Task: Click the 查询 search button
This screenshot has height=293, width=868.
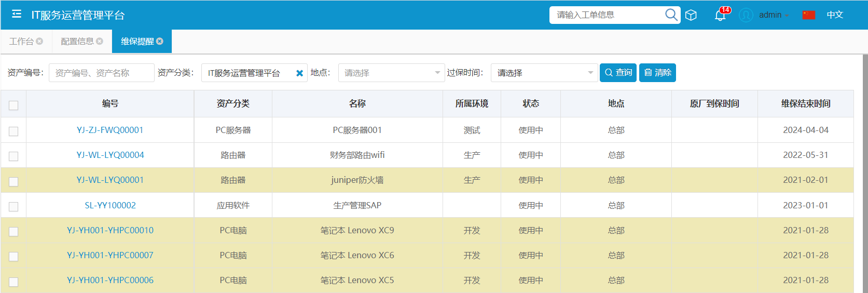Action: (x=618, y=73)
